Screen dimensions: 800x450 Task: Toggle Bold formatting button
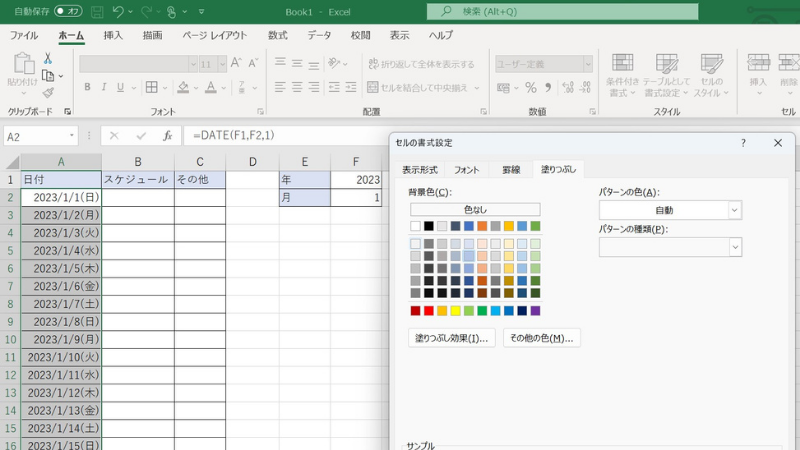pyautogui.click(x=87, y=87)
